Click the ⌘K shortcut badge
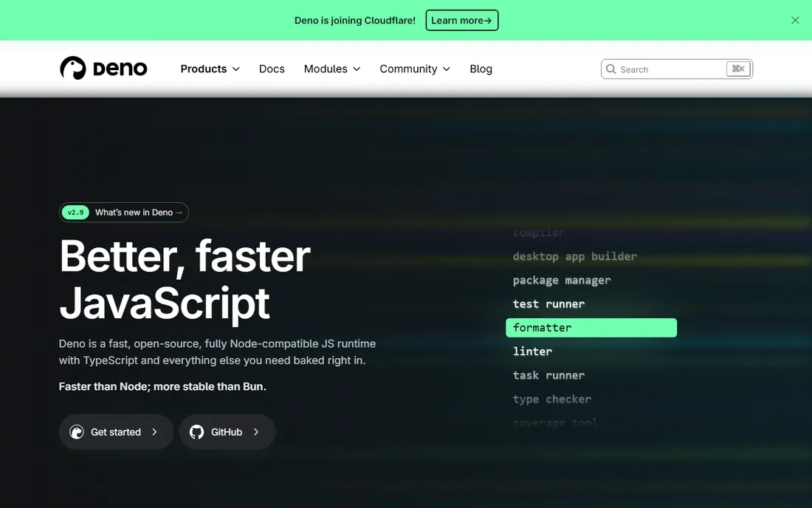The height and width of the screenshot is (508, 812). point(738,69)
